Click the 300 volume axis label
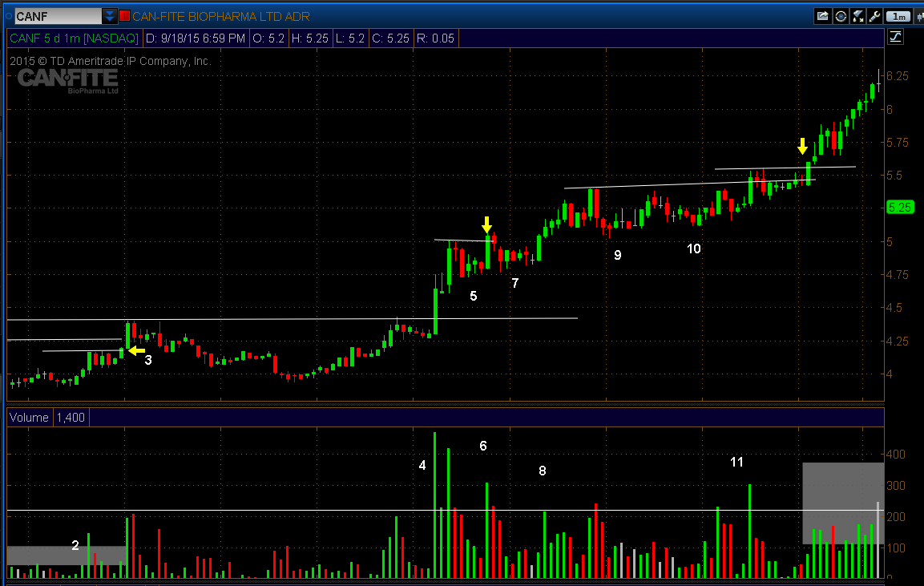This screenshot has height=586, width=924. point(896,486)
